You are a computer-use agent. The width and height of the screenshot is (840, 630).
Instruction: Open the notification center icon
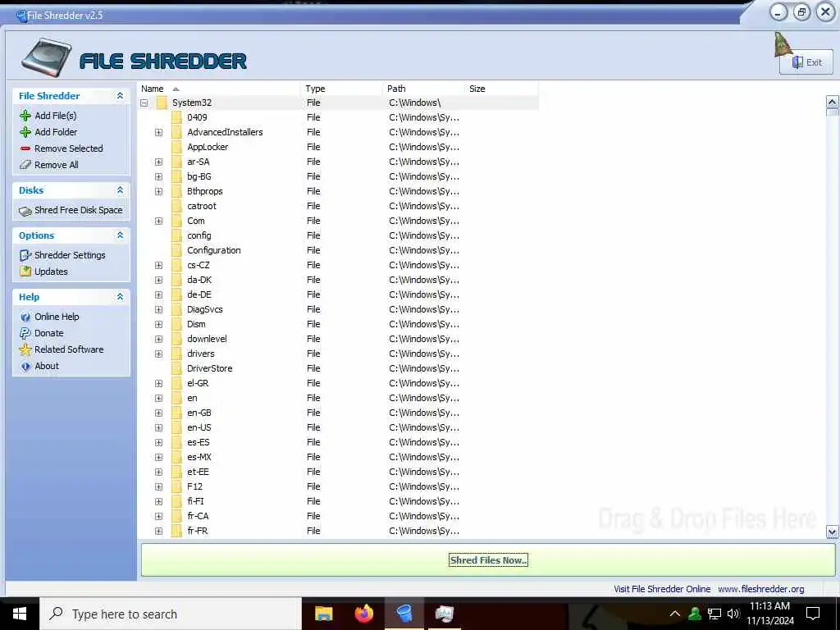[x=813, y=614]
